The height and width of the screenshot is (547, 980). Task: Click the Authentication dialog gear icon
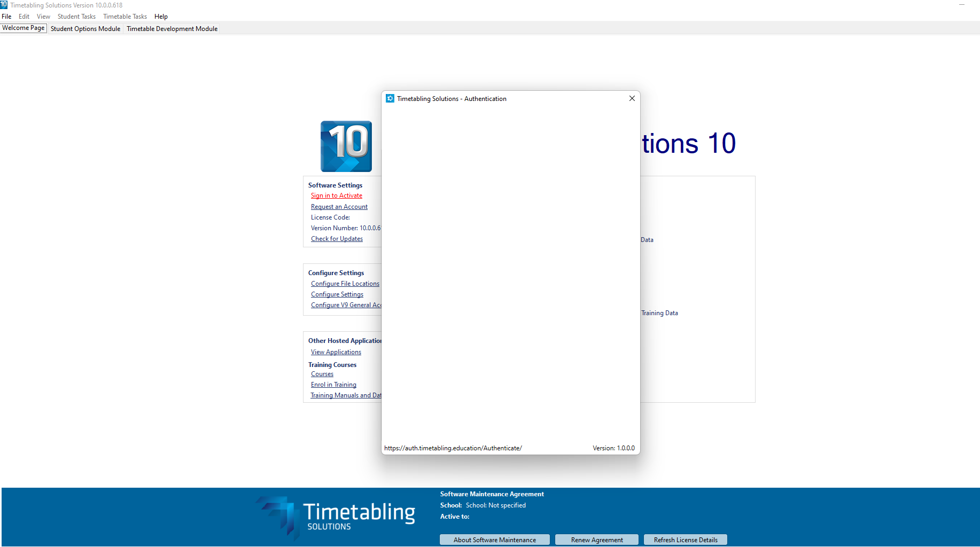tap(390, 98)
